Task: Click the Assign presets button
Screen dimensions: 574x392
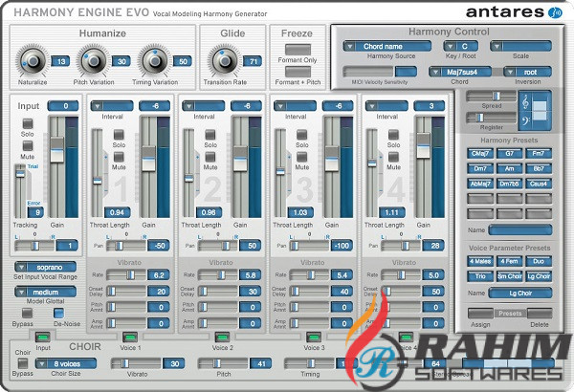Action: tap(480, 314)
